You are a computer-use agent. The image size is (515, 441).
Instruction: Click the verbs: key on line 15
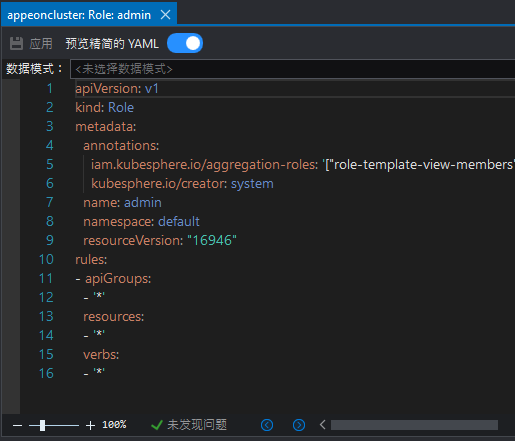point(101,355)
